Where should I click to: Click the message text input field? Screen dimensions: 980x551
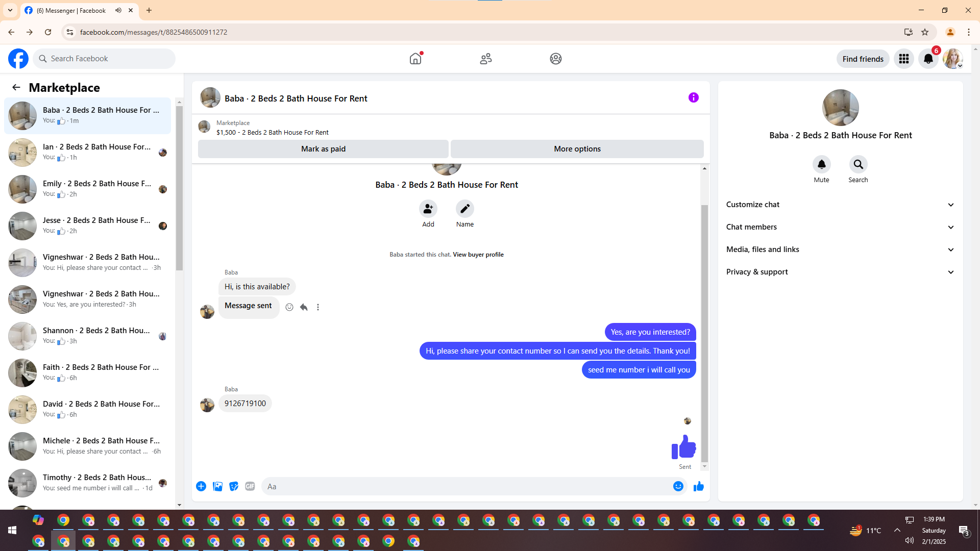(467, 486)
